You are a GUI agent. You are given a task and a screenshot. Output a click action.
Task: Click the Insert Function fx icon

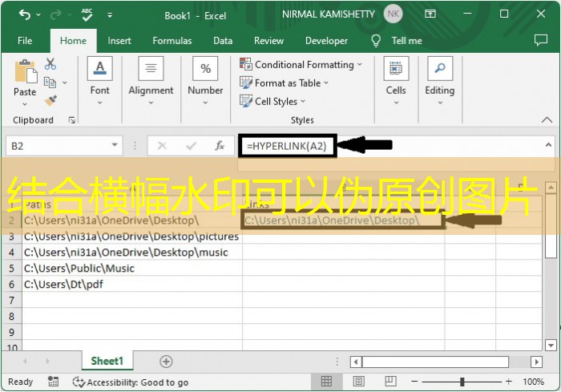(x=219, y=146)
